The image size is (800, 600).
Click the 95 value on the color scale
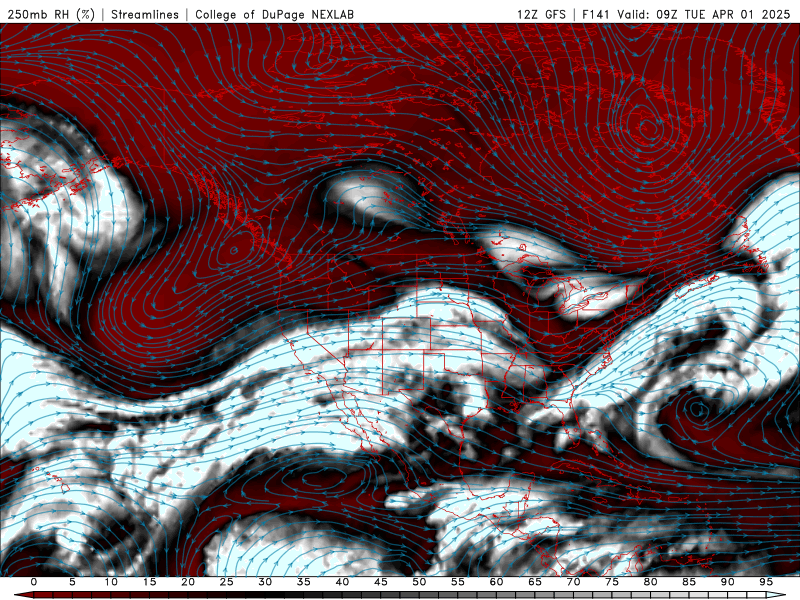point(766,582)
